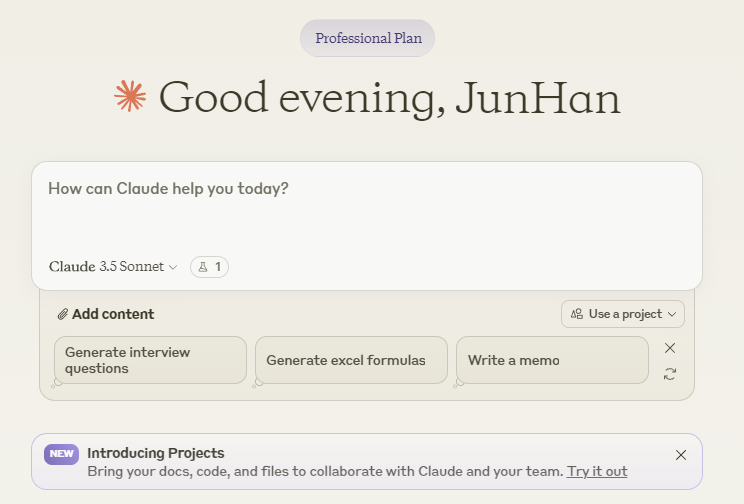Refresh the suggested prompts
This screenshot has width=744, height=504.
(x=670, y=374)
